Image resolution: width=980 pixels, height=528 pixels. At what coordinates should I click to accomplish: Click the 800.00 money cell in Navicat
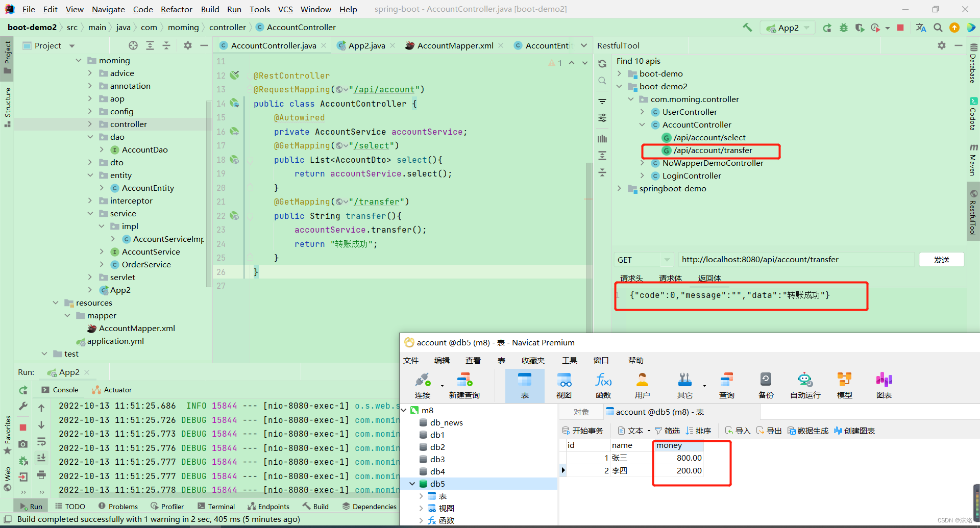tap(678, 458)
